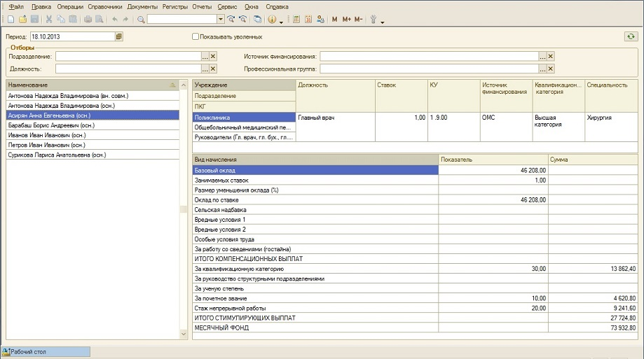The image size is (644, 359).
Task: Open the Отчеты menu
Action: [202, 6]
